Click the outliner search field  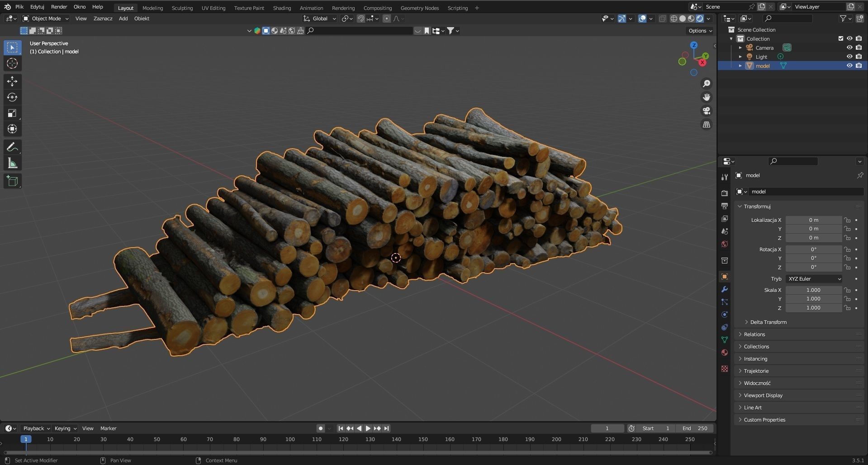787,19
